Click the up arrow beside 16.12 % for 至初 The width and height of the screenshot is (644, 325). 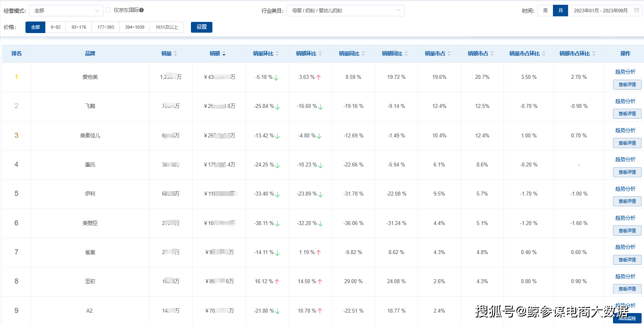click(277, 282)
